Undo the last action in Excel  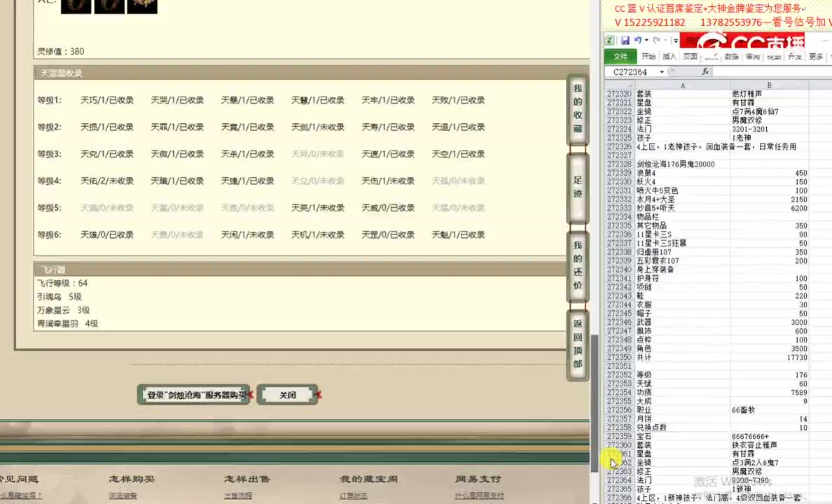click(x=638, y=41)
